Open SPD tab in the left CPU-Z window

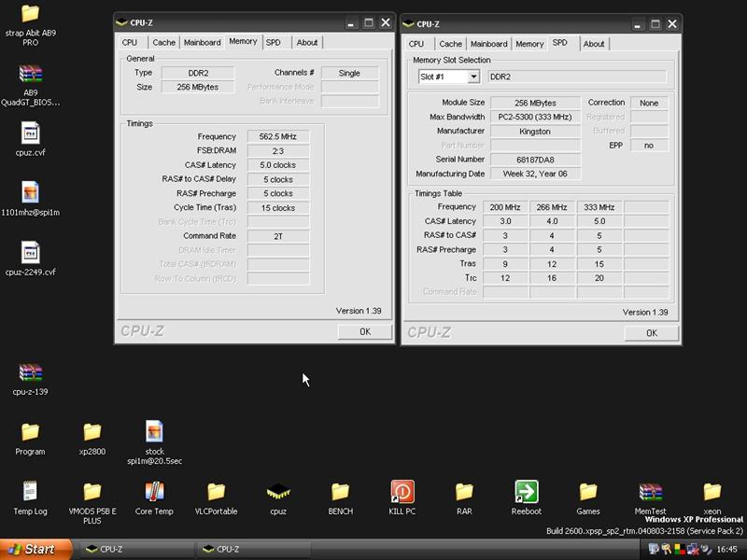[x=273, y=42]
